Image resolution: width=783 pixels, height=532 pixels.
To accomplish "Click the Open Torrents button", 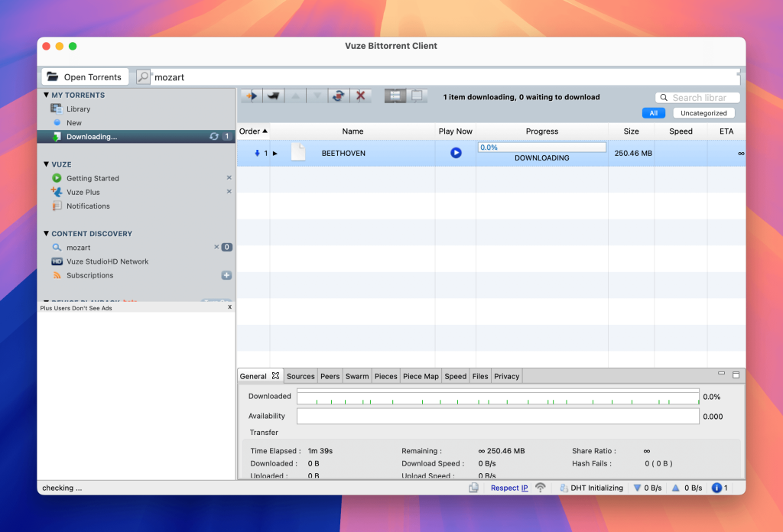I will 85,77.
